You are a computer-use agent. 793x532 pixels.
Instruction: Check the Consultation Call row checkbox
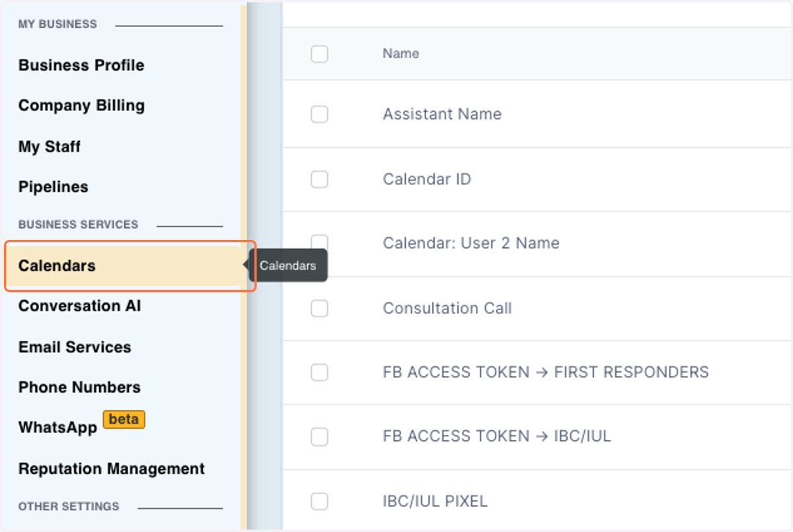319,308
